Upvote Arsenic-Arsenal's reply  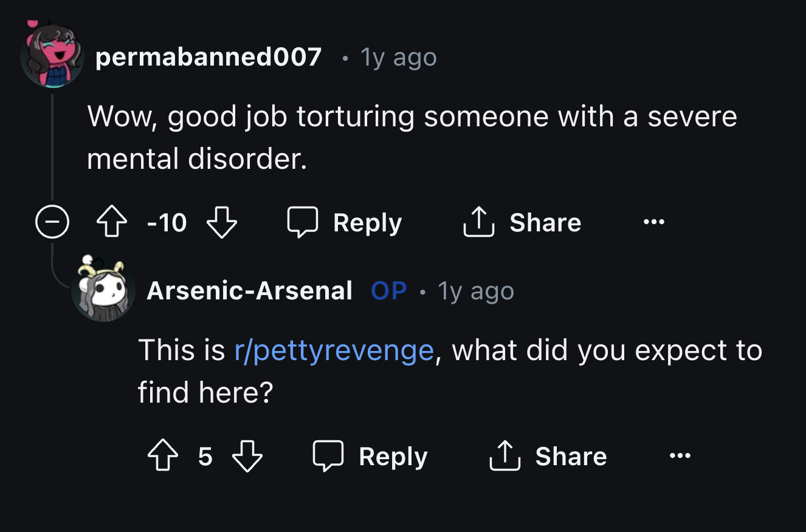pyautogui.click(x=162, y=456)
